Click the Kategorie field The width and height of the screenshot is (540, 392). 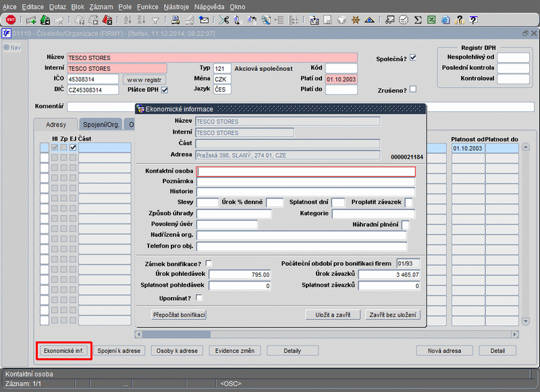[x=374, y=214]
